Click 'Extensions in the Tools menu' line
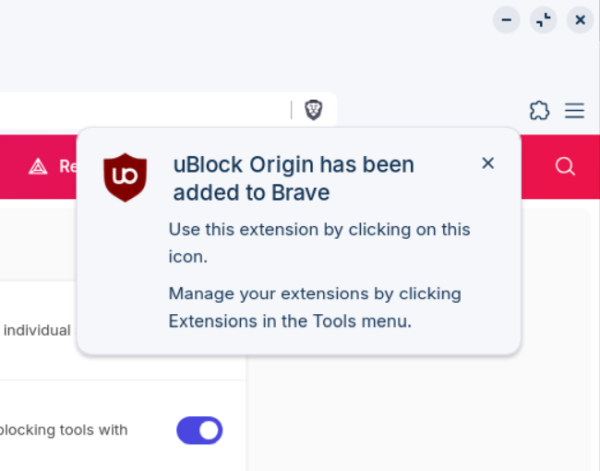This screenshot has width=600, height=471. click(x=290, y=321)
